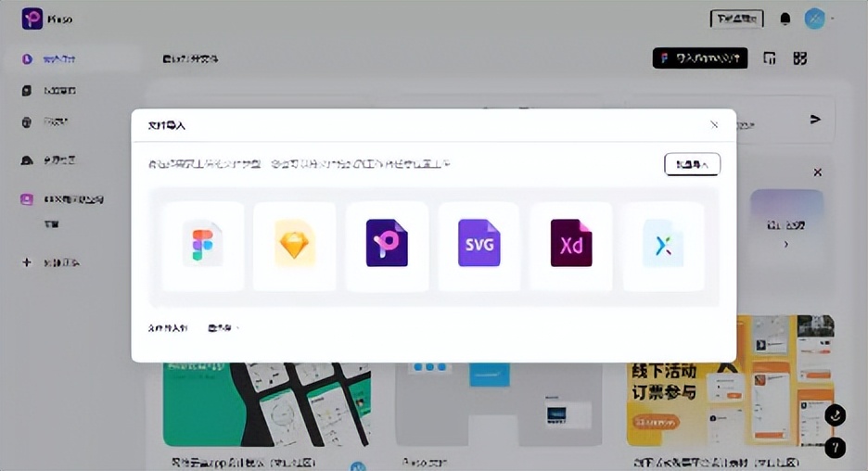Click the file import label at dialog bottom
Viewport: 868px width, 471px height.
[x=168, y=328]
